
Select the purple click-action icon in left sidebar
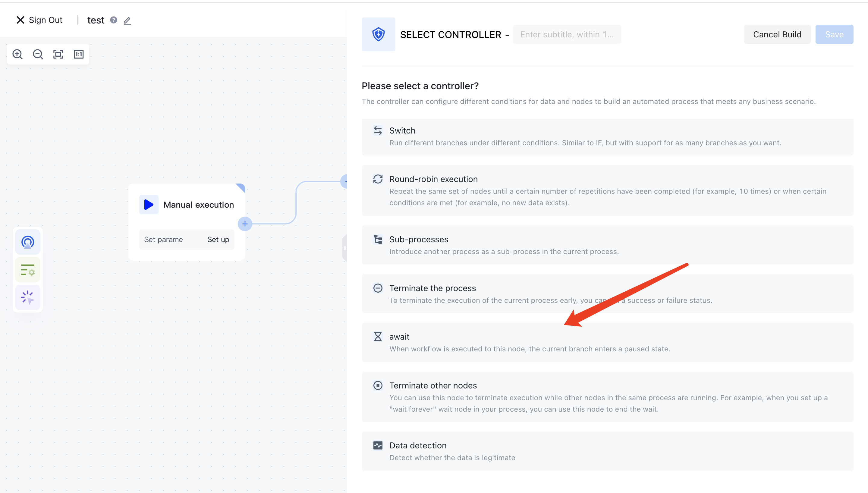(x=27, y=297)
